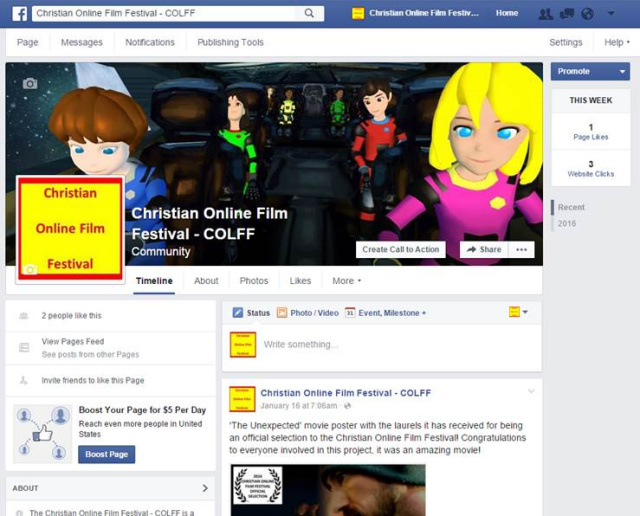640x516 pixels.
Task: Click the cover photo camera icon
Action: 30,84
